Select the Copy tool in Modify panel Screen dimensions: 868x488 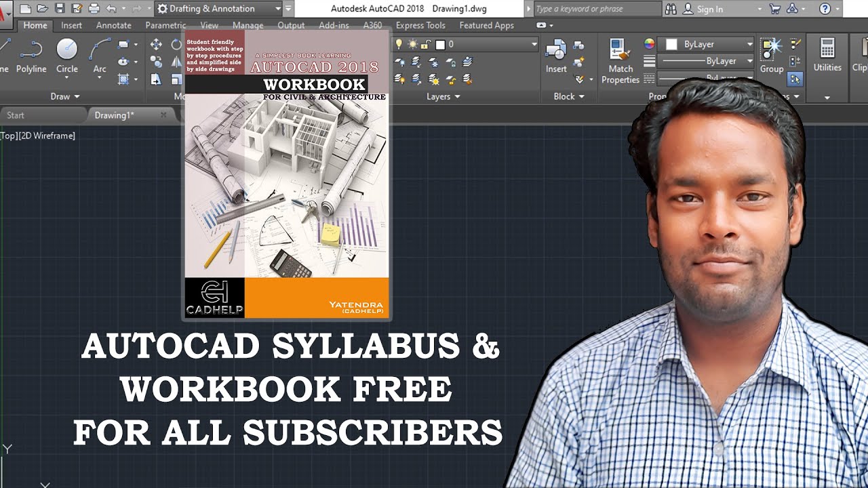[156, 62]
